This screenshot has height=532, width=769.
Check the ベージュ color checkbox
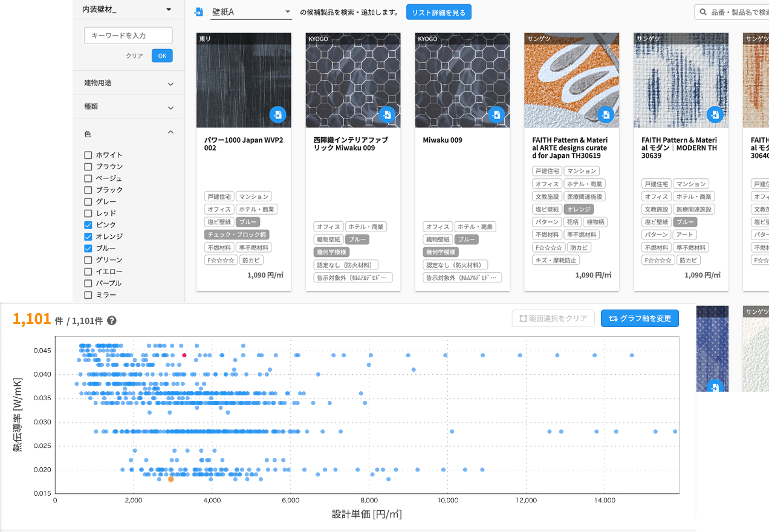coord(88,178)
